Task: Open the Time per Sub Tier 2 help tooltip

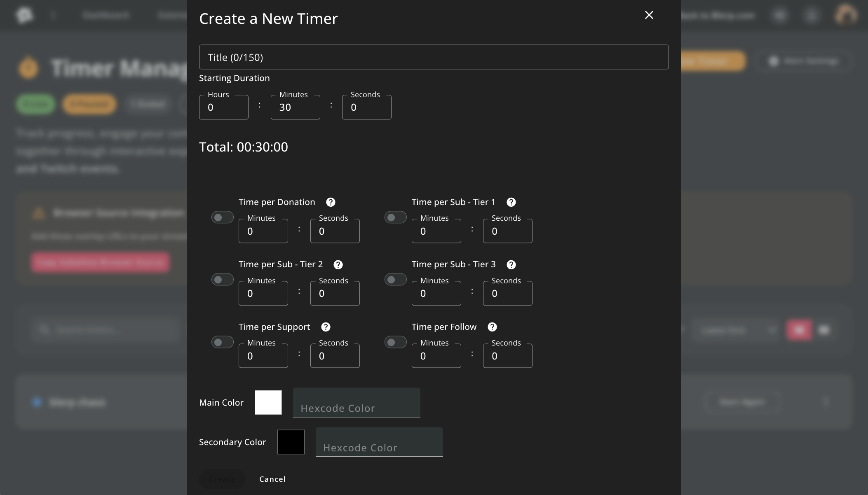Action: point(338,265)
